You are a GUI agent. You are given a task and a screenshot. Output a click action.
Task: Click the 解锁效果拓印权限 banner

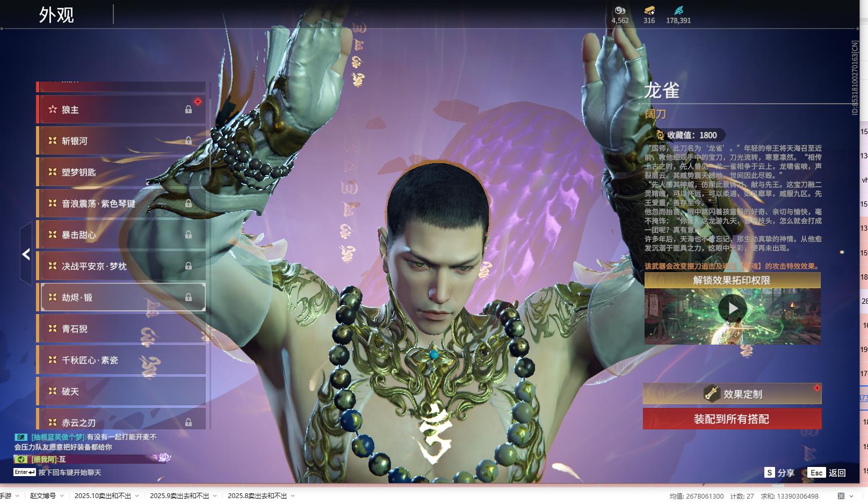coord(732,280)
